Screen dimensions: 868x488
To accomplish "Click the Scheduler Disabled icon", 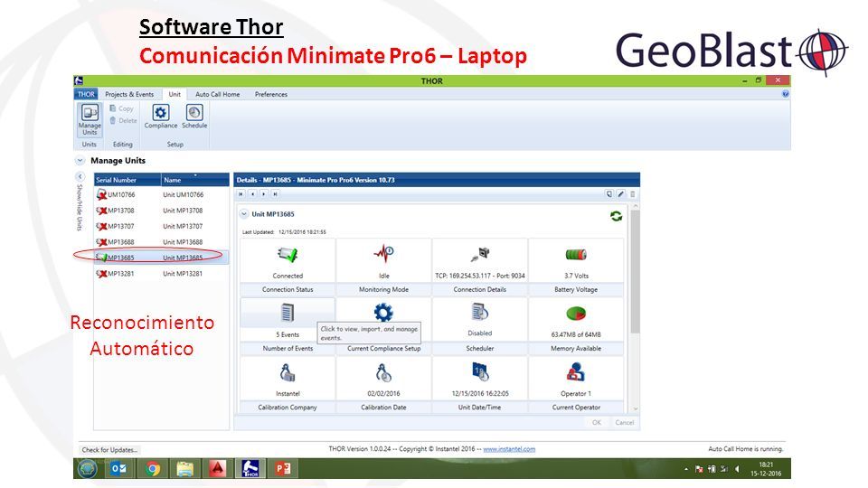I will 479,312.
